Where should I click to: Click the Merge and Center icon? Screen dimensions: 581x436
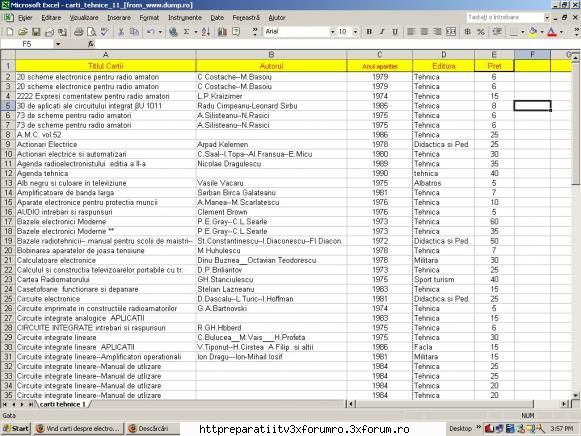coord(451,32)
